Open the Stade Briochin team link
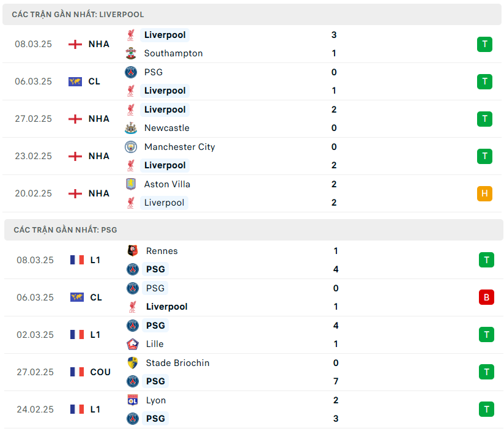 tap(177, 363)
